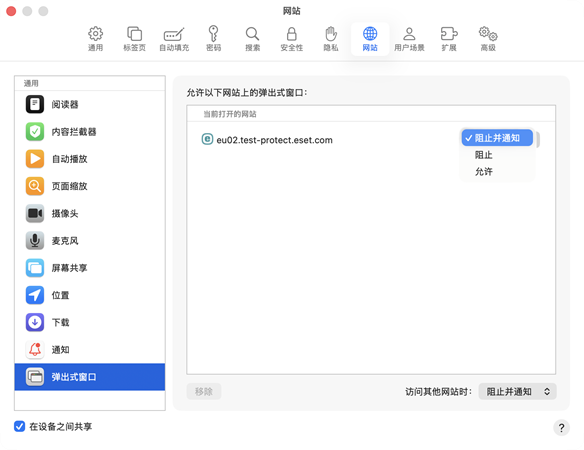The image size is (584, 450).
Task: Select the eu02.test-protect.eset.com row text
Action: [274, 140]
